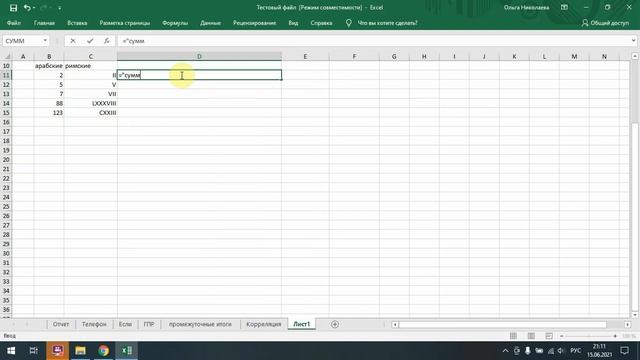640x360 pixels.
Task: Switch to Page Layout view icon
Action: (531, 336)
